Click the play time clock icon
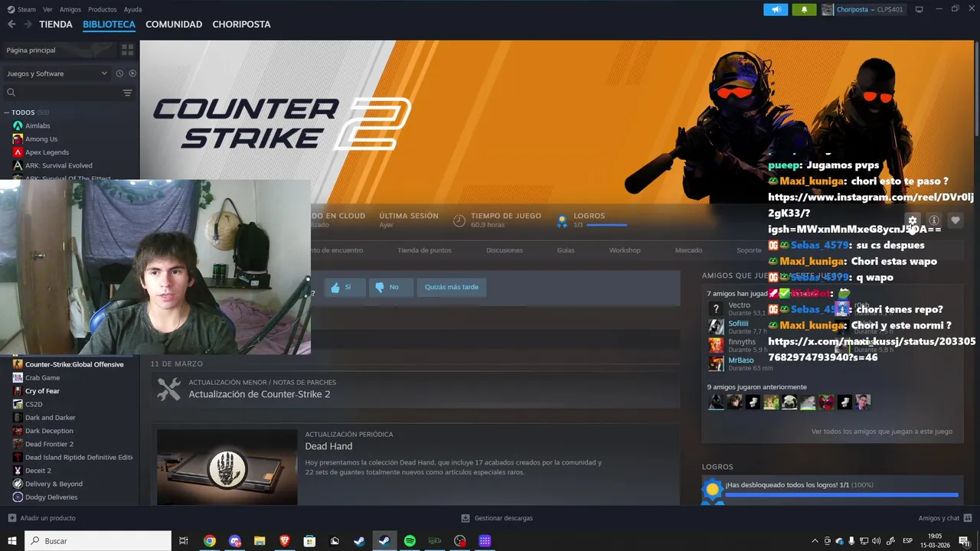This screenshot has height=551, width=980. (x=459, y=220)
